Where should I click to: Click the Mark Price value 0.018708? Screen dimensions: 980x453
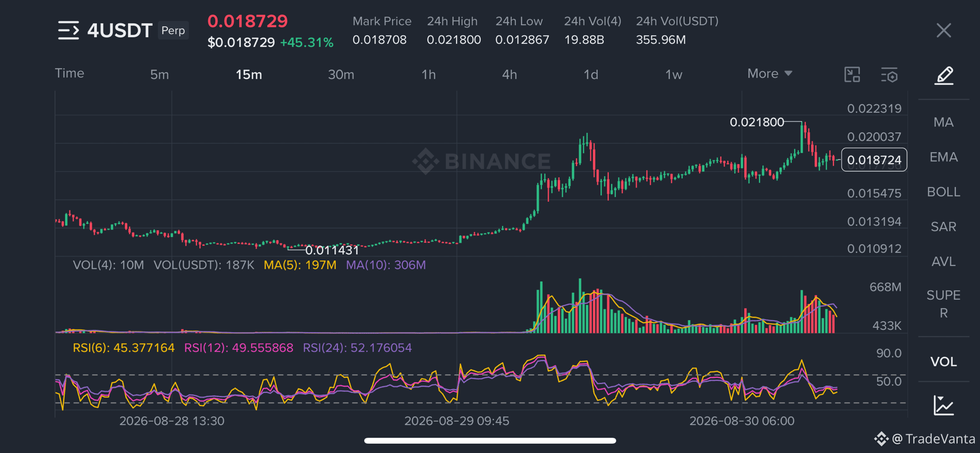click(x=380, y=40)
